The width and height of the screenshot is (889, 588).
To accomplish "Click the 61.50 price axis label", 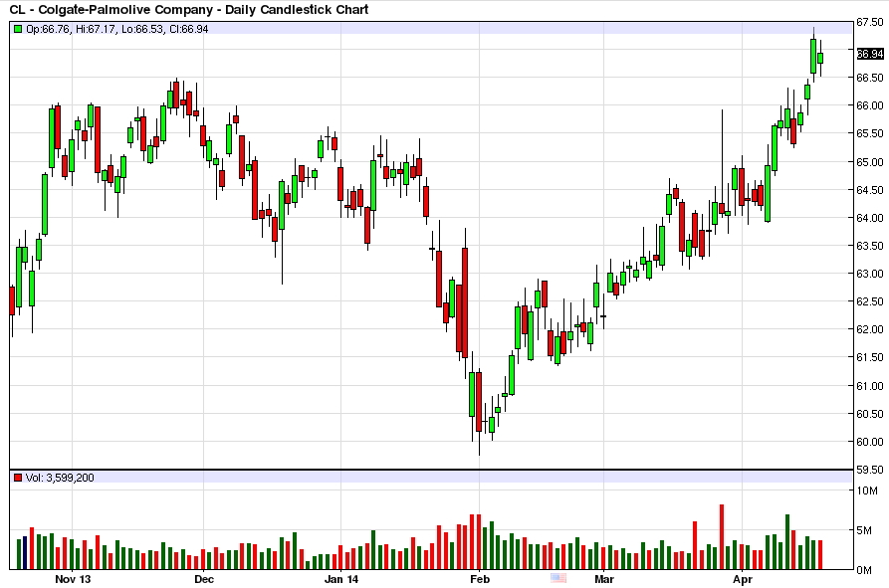I will pyautogui.click(x=870, y=357).
